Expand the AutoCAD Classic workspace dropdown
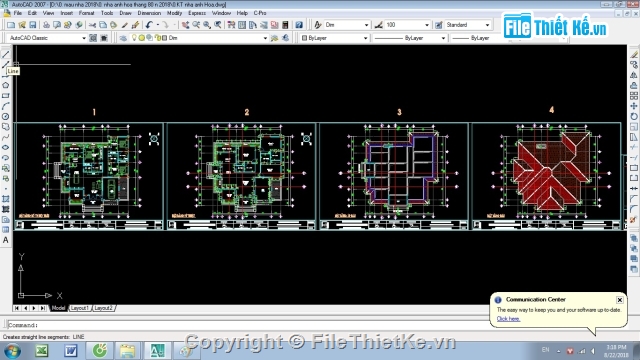The width and height of the screenshot is (640, 360). click(x=84, y=38)
